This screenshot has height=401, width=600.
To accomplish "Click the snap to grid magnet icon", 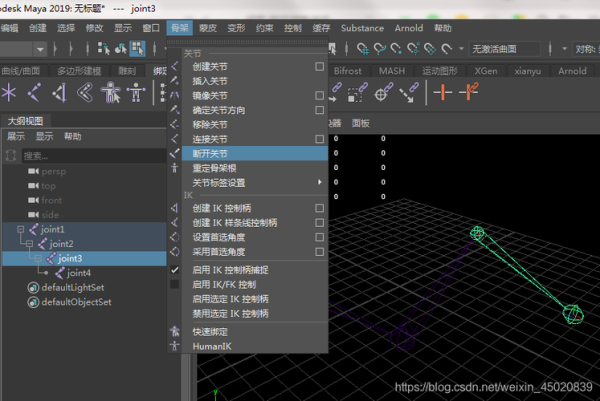I will (362, 49).
